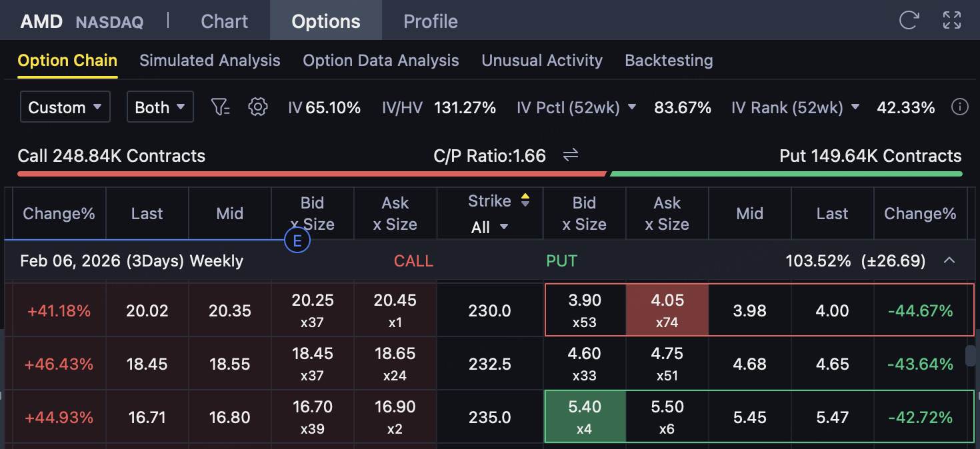Open the Custom expiration dropdown
The image size is (980, 449).
click(x=65, y=107)
